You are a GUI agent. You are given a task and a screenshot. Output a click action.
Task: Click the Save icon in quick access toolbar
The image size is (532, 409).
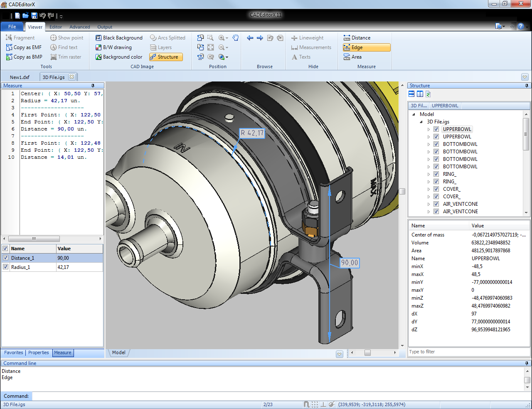tap(34, 16)
